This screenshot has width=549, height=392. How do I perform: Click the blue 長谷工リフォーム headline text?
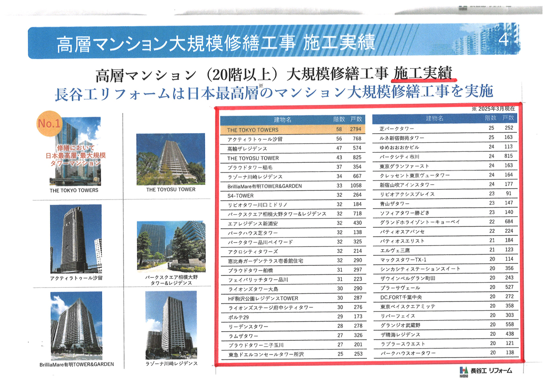pos(274,91)
